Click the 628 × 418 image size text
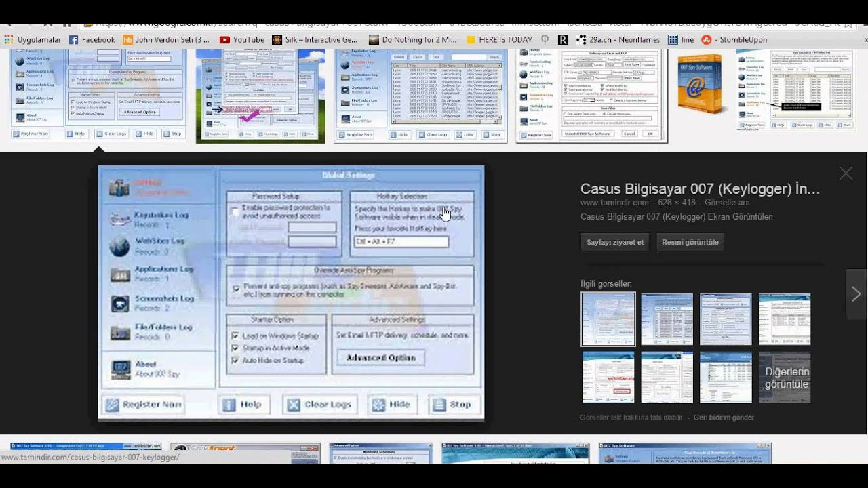The width and height of the screenshot is (868, 488). [x=675, y=203]
